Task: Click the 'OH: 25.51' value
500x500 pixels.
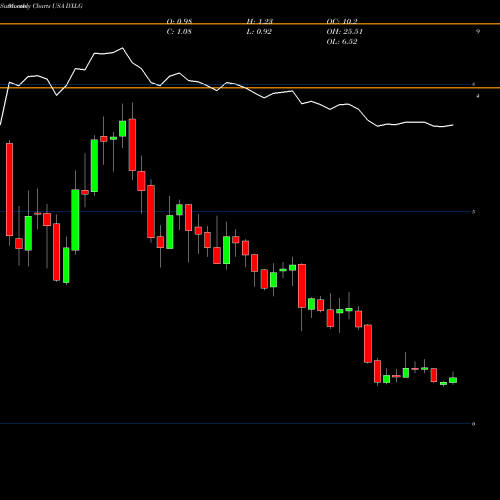Action: pyautogui.click(x=344, y=32)
